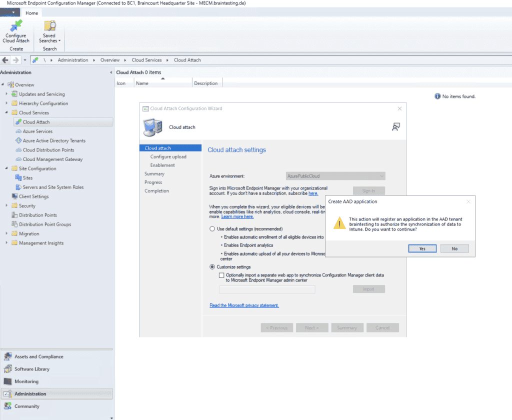Confirm with Yes in Create AAD application dialog
Image resolution: width=512 pixels, height=420 pixels.
422,248
